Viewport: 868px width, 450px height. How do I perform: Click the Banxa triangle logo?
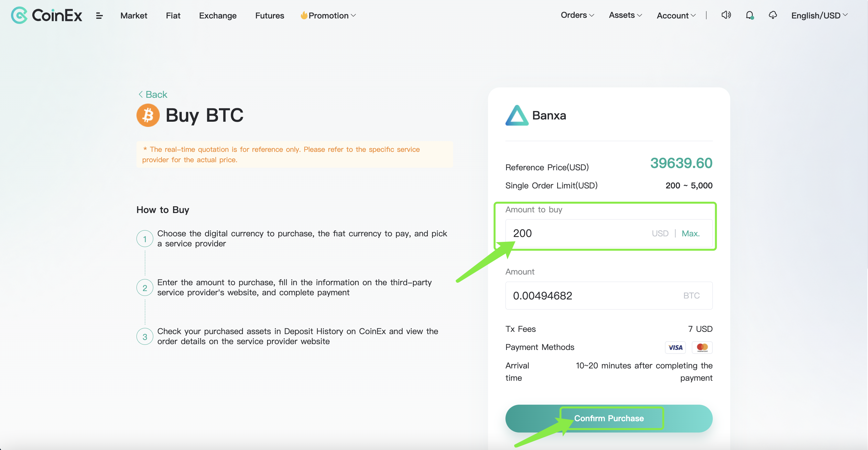pyautogui.click(x=516, y=115)
